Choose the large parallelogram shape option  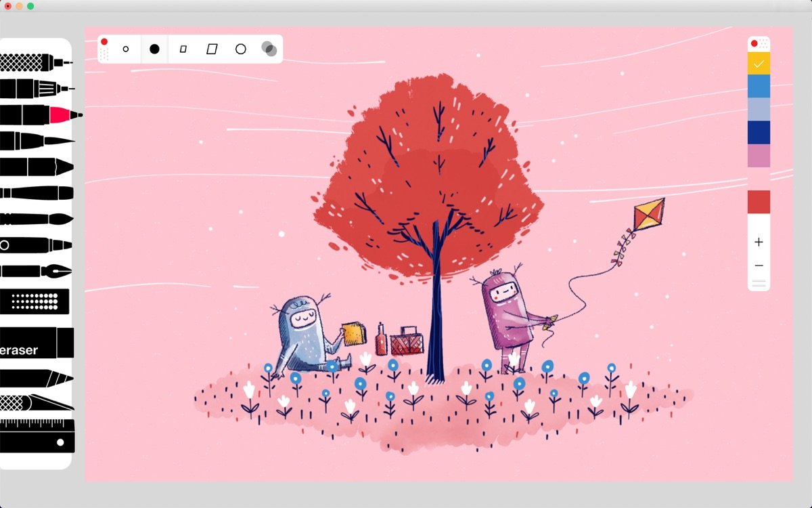212,49
